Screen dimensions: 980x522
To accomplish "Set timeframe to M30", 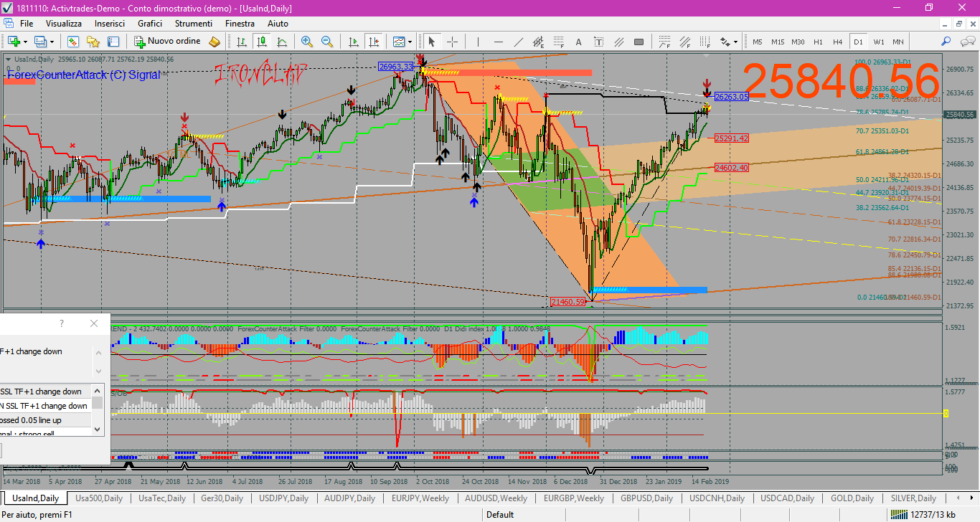I will 798,42.
